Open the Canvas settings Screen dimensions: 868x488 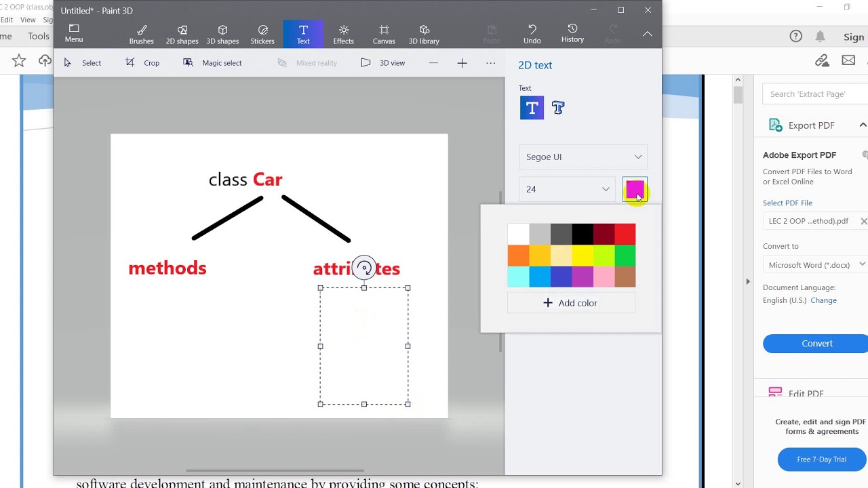[384, 34]
